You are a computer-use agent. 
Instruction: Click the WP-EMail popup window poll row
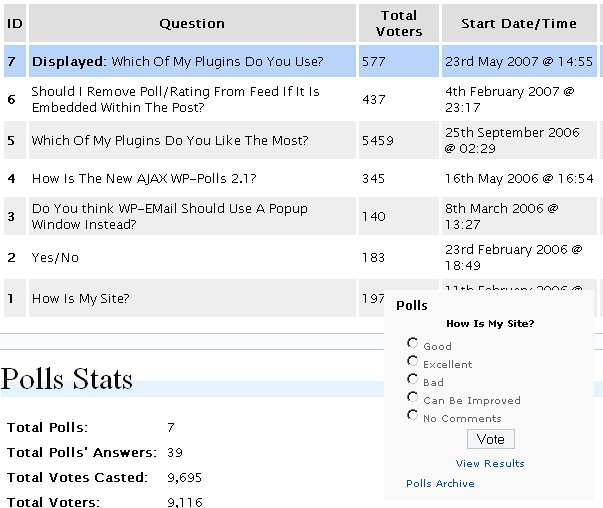(169, 217)
